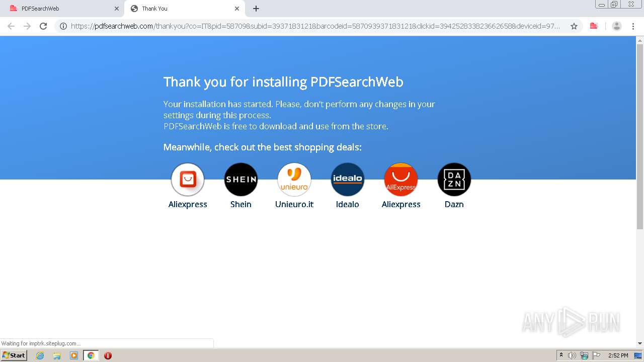Click the Idealo text link

[348, 204]
